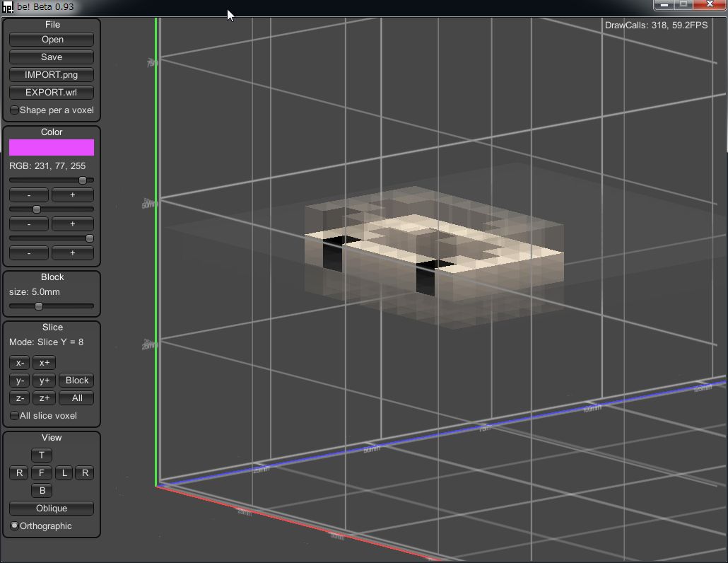728x563 pixels.
Task: Enable the Shape per a voxel checkbox
Action: 15,110
